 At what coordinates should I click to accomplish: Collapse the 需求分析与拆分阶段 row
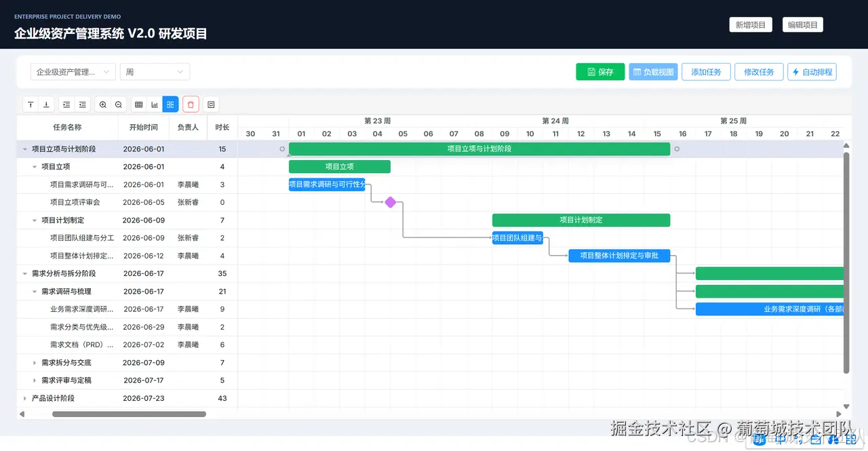[x=25, y=274]
